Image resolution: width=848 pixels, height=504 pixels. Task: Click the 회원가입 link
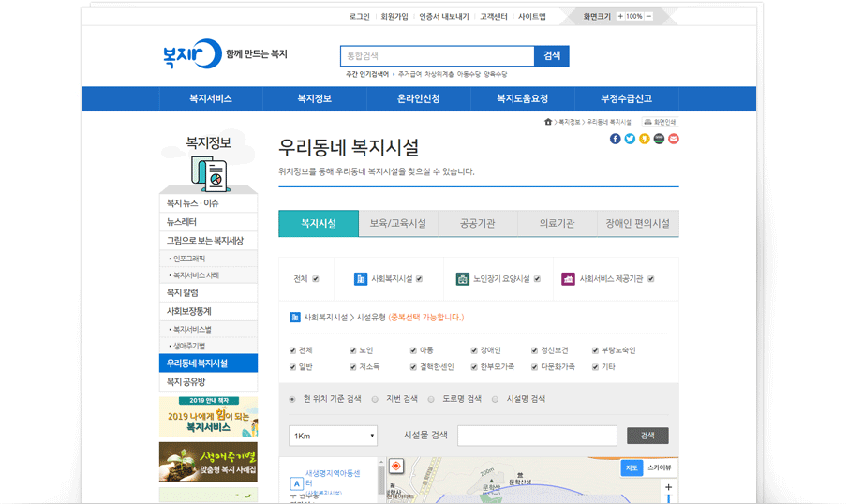(394, 17)
